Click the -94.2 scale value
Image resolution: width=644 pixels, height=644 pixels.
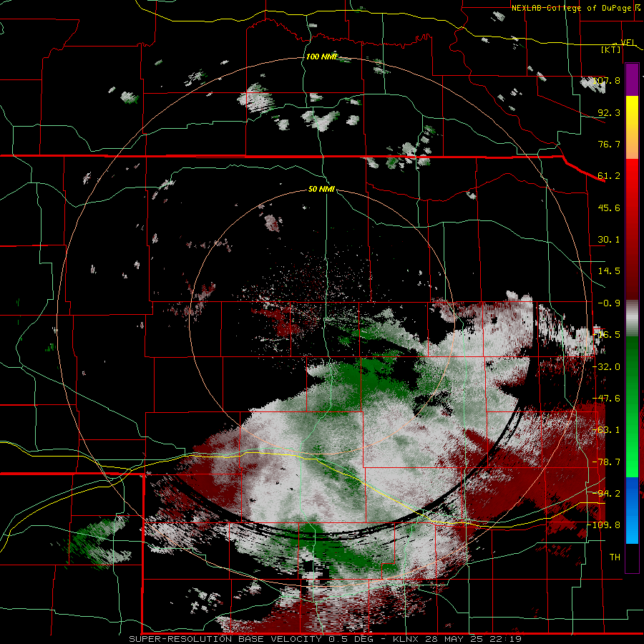pos(607,493)
